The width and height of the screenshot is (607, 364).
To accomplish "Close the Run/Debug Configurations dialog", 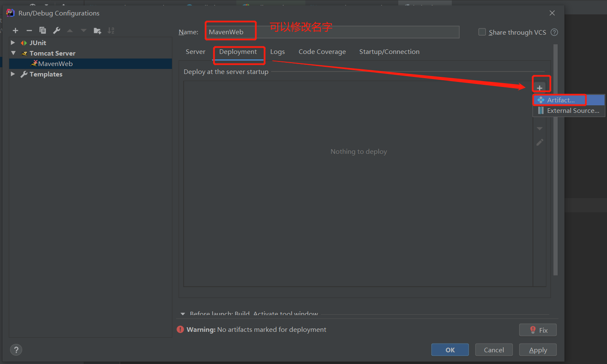I will pyautogui.click(x=552, y=13).
